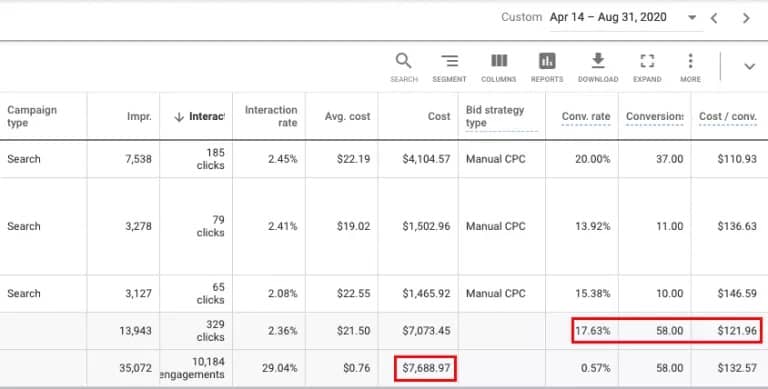Sort by Impr. column header
Viewport: 768px width, 389px height.
click(139, 116)
